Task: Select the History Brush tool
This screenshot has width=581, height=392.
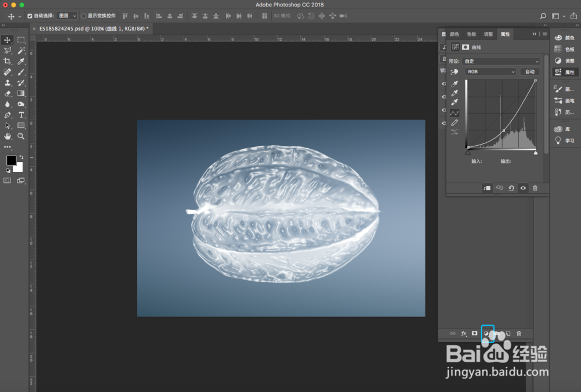Action: pos(21,82)
